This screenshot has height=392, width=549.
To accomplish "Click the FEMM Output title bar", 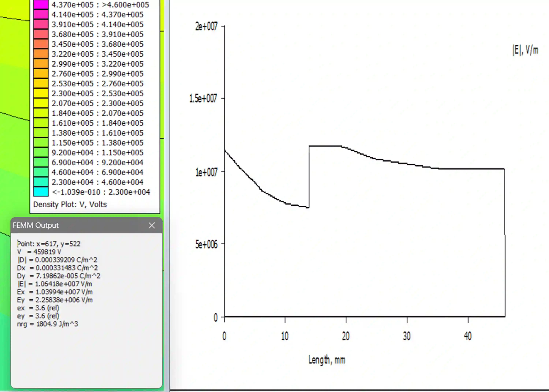I will click(x=86, y=225).
